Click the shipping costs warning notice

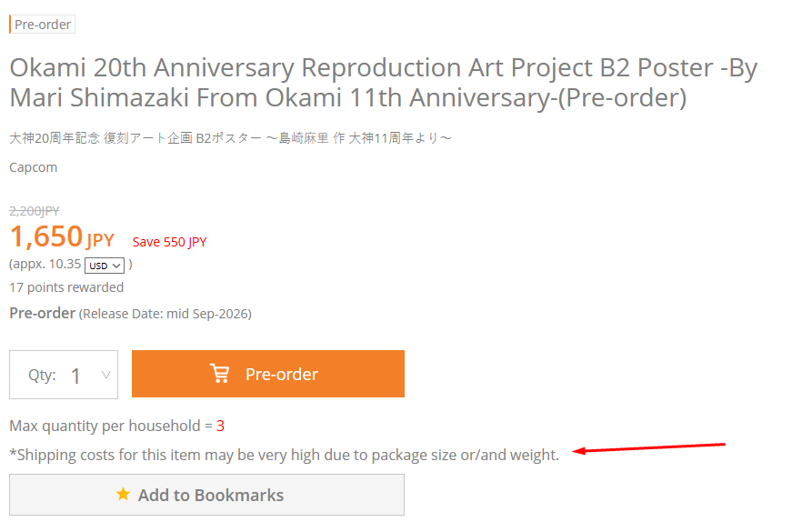tap(284, 455)
